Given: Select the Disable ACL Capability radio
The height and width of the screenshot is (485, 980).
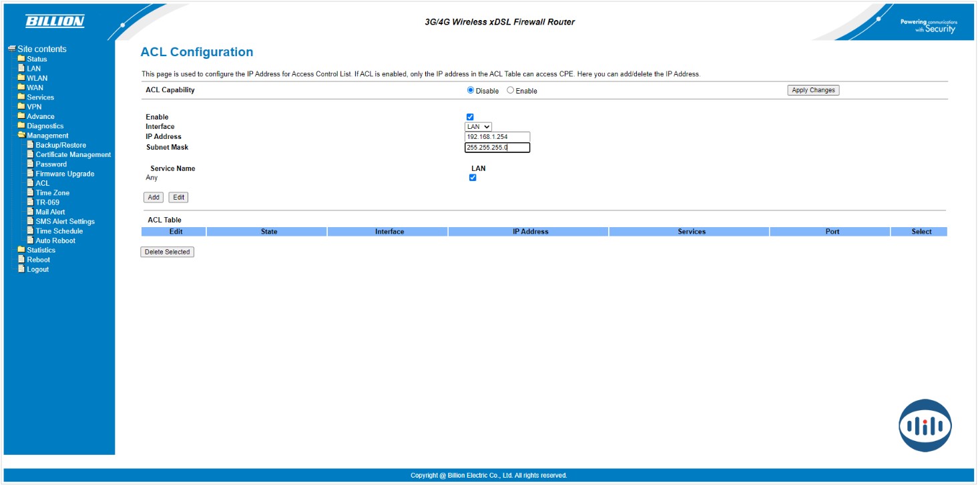Looking at the screenshot, I should coord(471,90).
